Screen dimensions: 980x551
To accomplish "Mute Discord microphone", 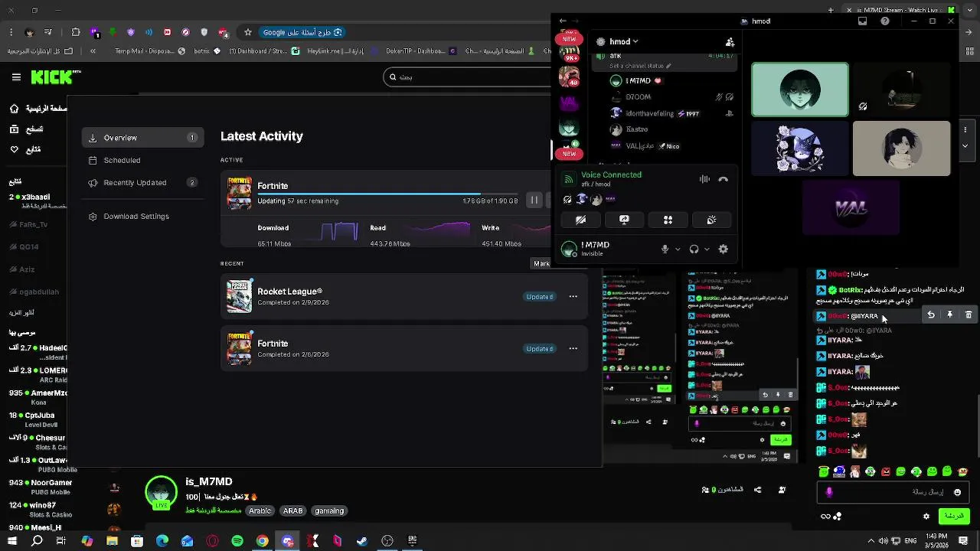I will coord(665,249).
